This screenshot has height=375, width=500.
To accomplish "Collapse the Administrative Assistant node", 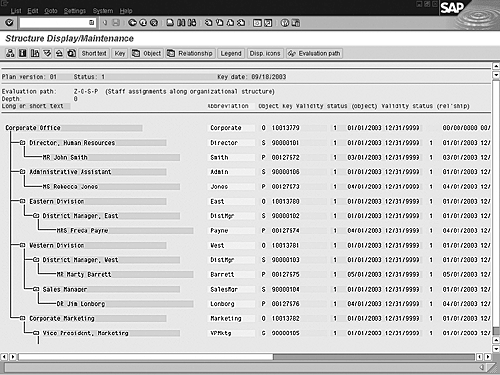I will point(22,172).
